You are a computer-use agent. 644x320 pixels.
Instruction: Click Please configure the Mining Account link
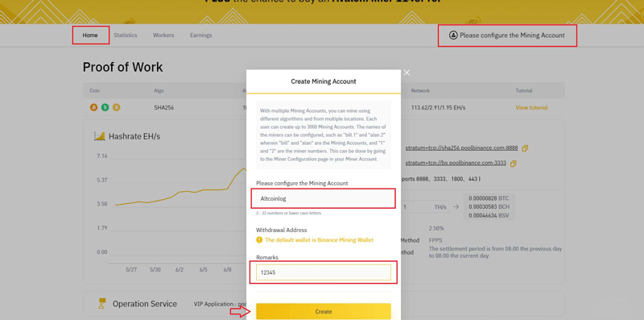pyautogui.click(x=512, y=35)
